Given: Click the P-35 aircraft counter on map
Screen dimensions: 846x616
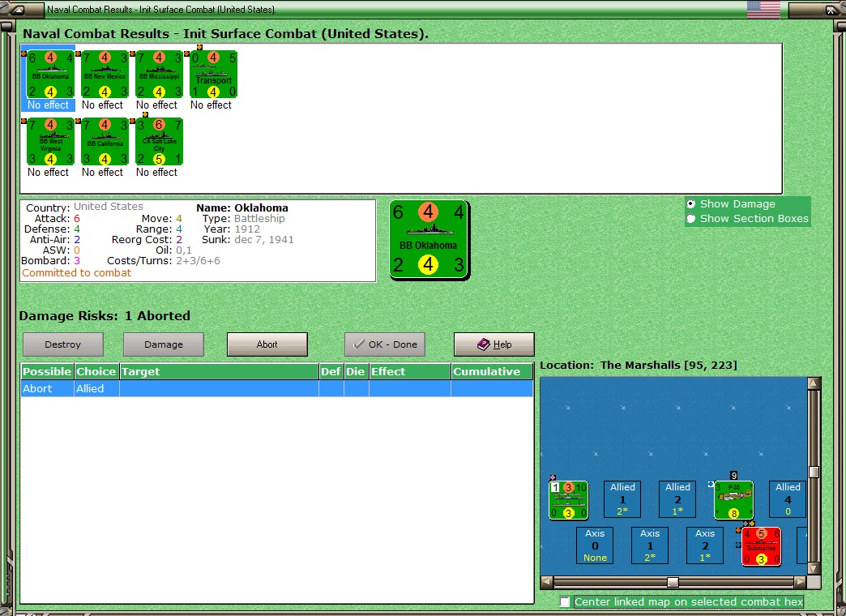Looking at the screenshot, I should click(734, 500).
